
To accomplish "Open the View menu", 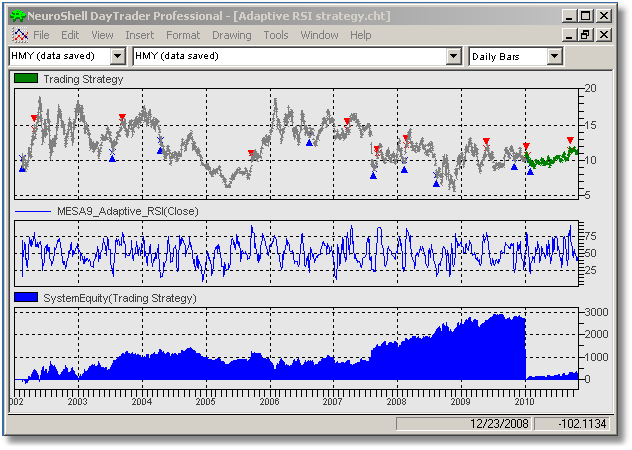I will coord(102,35).
